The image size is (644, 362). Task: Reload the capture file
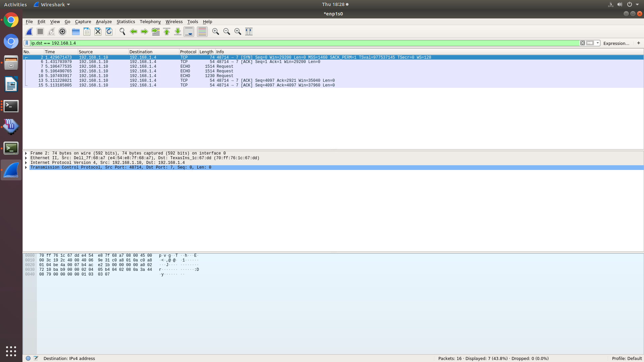pos(109,32)
